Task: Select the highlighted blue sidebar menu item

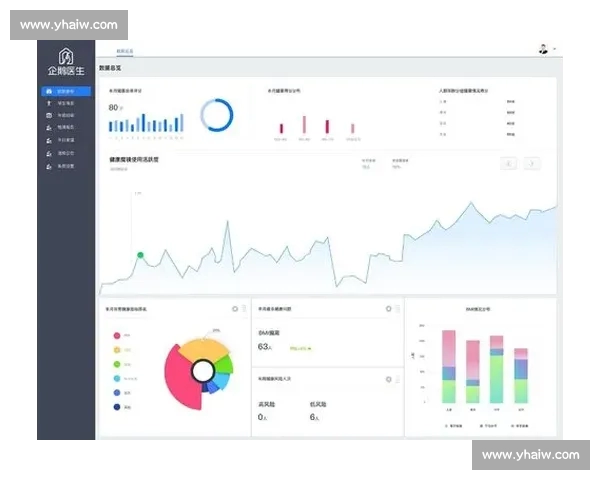Action: point(66,91)
